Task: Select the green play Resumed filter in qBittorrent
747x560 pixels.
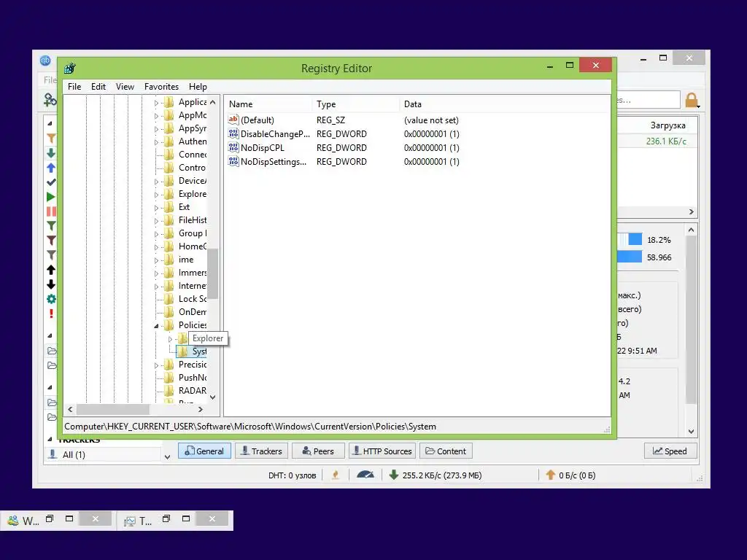Action: coord(51,197)
